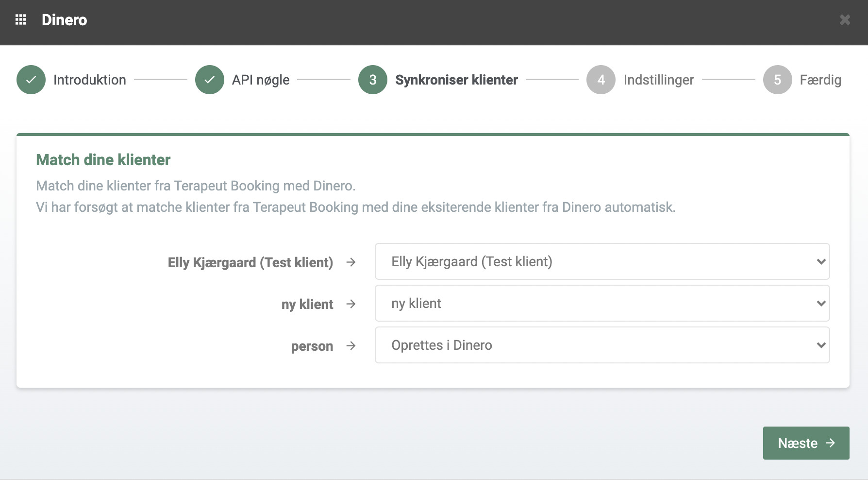Select the Synkroniser klienter step label
The width and height of the screenshot is (868, 480).
(x=457, y=80)
